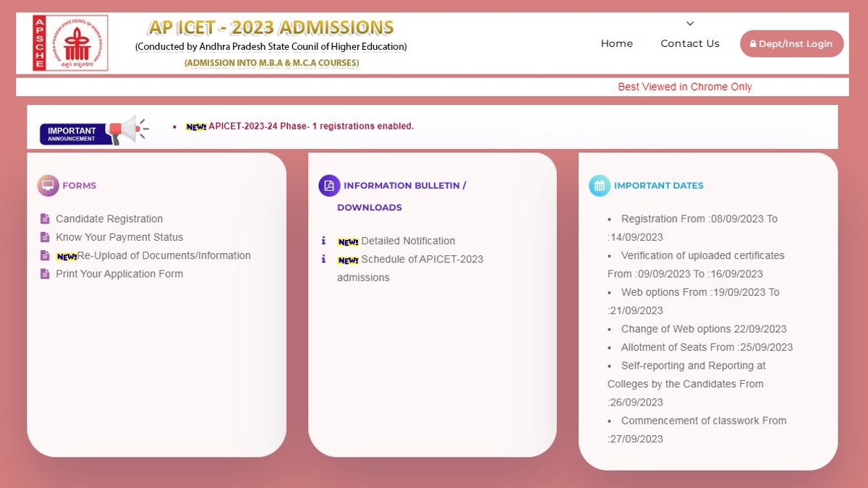Open Know Your Payment Status link
The height and width of the screenshot is (488, 868).
click(x=119, y=237)
